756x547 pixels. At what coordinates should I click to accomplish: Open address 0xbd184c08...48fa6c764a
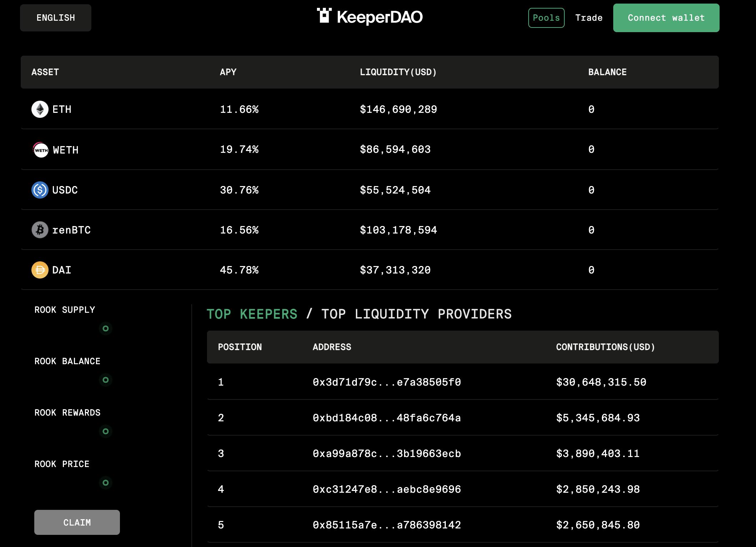(387, 418)
